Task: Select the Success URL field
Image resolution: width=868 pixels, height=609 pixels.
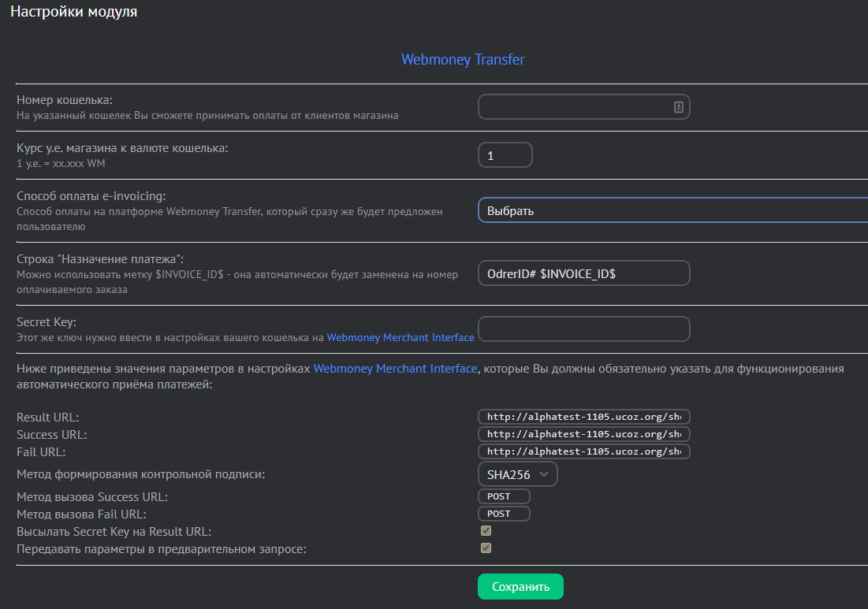Action: 583,434
